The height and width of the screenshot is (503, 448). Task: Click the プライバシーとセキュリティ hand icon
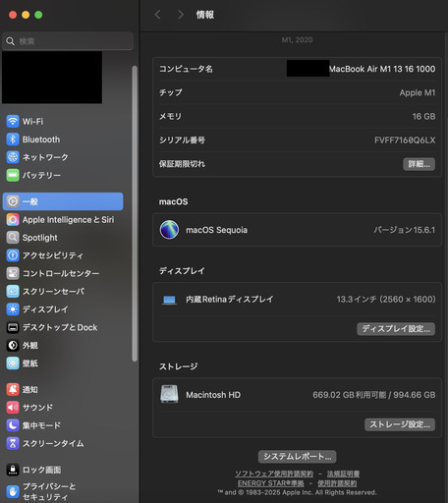(13, 491)
